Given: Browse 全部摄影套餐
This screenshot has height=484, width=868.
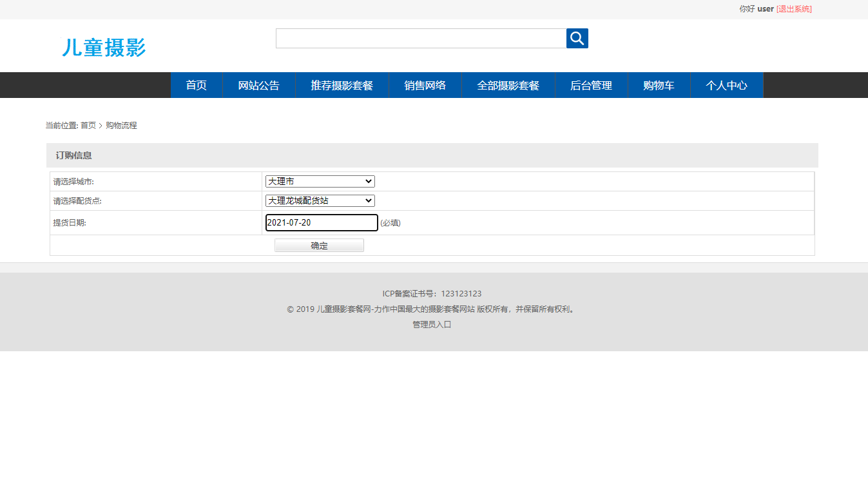Looking at the screenshot, I should (x=508, y=84).
